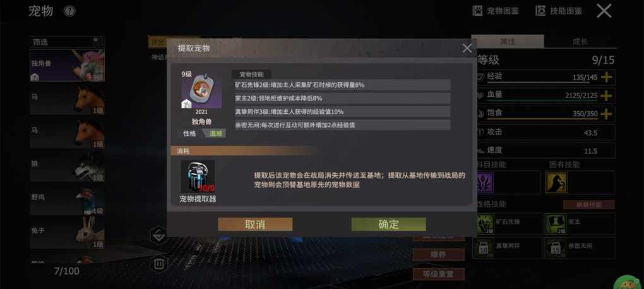Screen dimensions: 644x289
Task: Click the plus icon beside 血量 health
Action: click(606, 95)
